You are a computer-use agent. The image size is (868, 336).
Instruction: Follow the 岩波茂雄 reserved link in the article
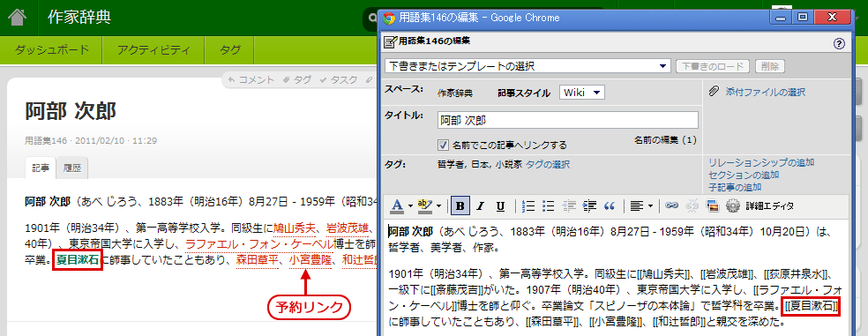(x=347, y=228)
